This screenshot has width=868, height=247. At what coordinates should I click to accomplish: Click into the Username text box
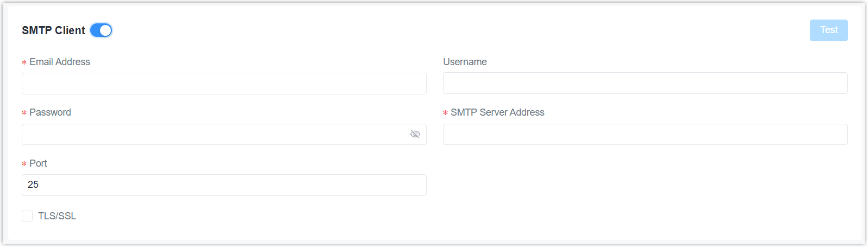pyautogui.click(x=645, y=83)
